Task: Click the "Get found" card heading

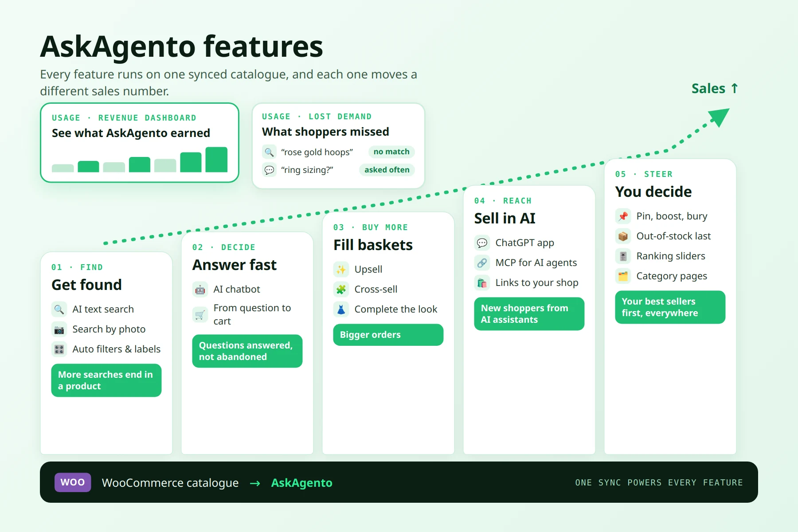Action: click(x=86, y=285)
